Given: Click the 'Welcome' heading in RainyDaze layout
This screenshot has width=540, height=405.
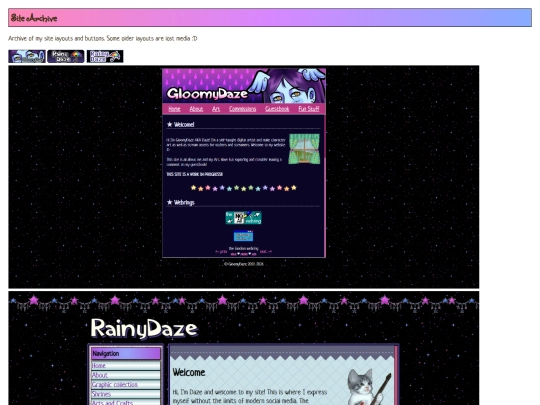Looking at the screenshot, I should [x=189, y=372].
